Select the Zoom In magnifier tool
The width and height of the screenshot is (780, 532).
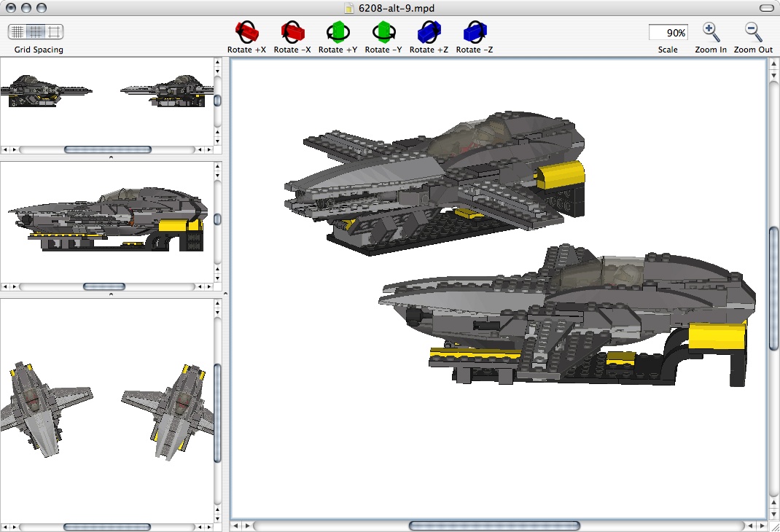coord(710,31)
